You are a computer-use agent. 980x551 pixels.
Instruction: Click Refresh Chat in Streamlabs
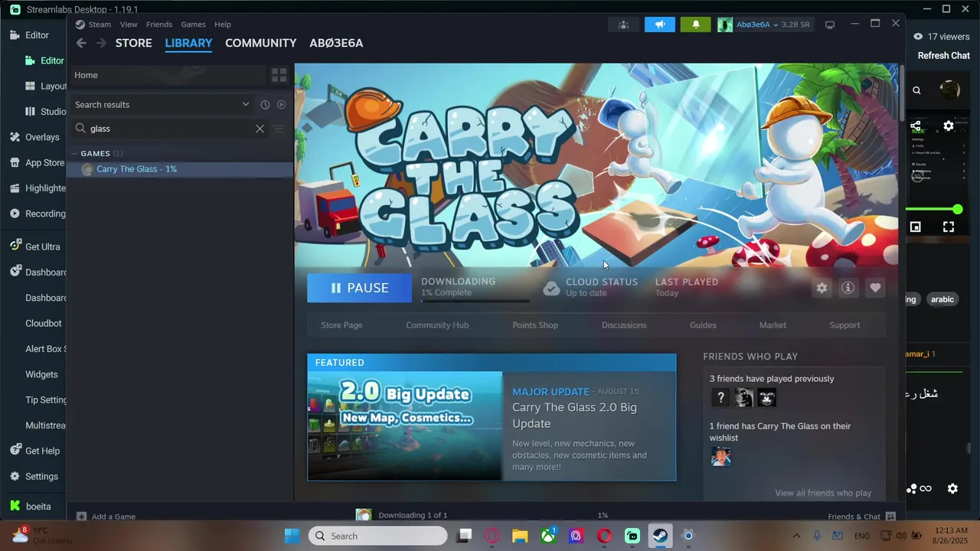(943, 56)
